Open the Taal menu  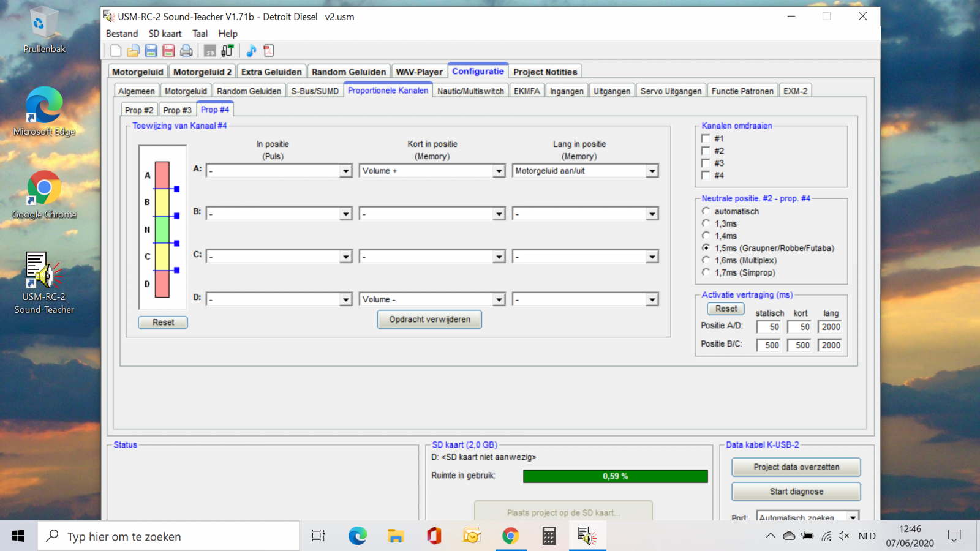coord(200,34)
